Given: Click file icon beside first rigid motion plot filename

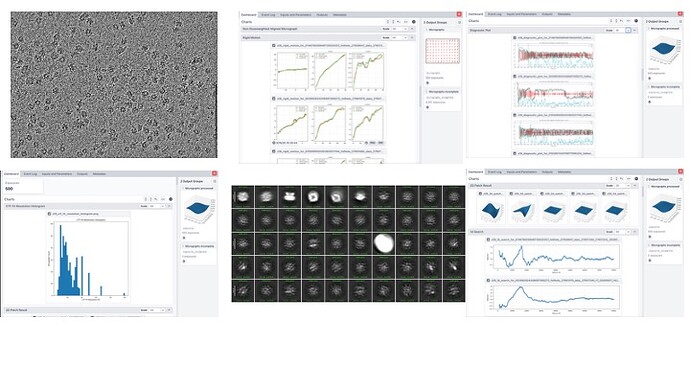Looking at the screenshot, I should pyautogui.click(x=274, y=46).
